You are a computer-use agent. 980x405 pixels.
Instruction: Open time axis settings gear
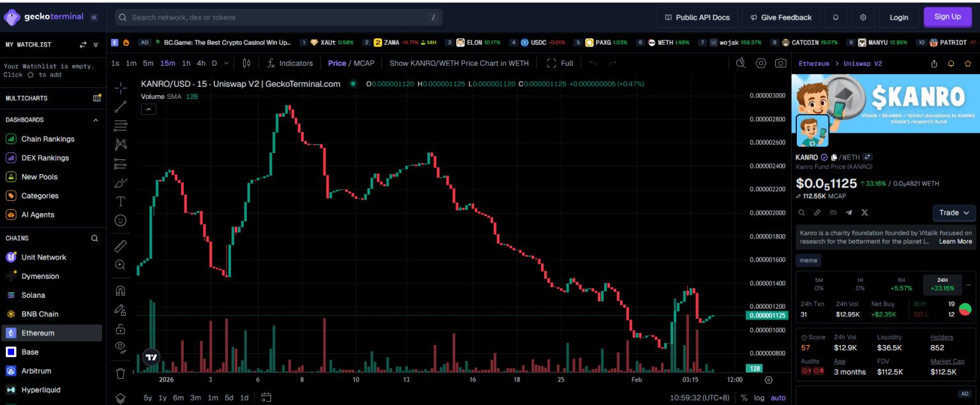[768, 379]
